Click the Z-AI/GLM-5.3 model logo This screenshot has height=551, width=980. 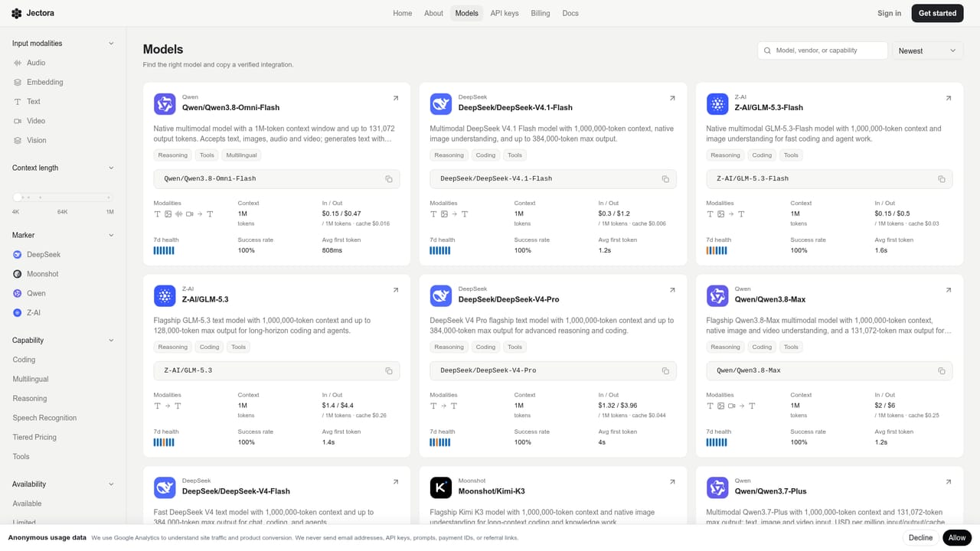[x=165, y=295]
